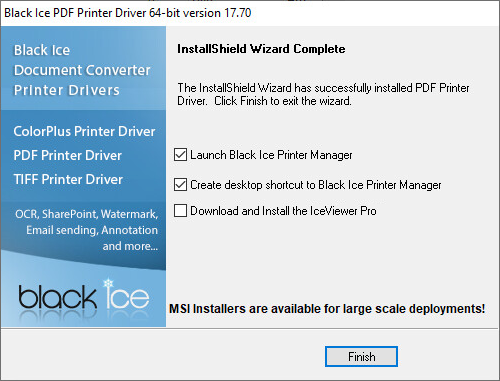
Task: Select TIFF Printer Driver in sidebar
Action: (68, 179)
